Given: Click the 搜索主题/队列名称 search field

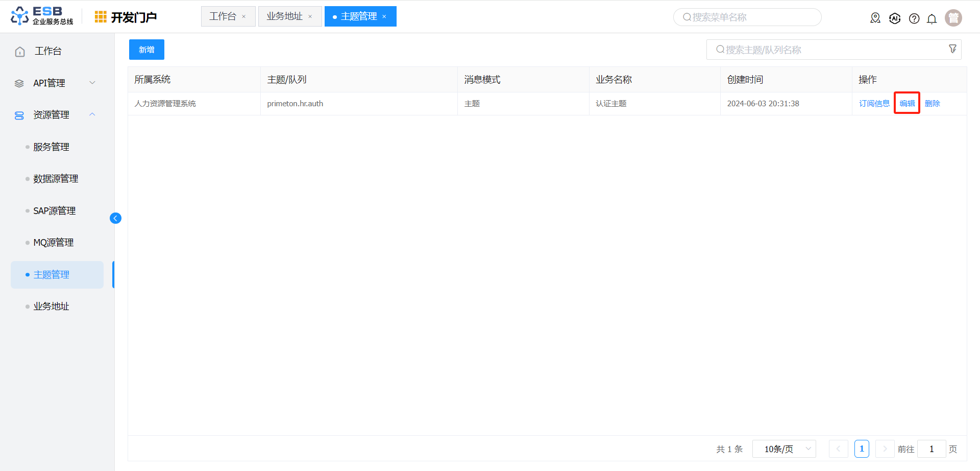Looking at the screenshot, I should click(x=827, y=50).
